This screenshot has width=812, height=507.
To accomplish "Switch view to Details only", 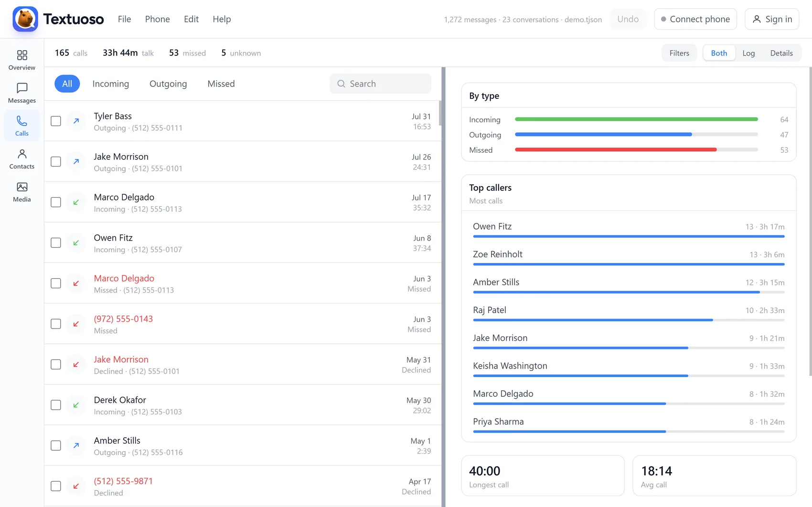I will point(781,53).
